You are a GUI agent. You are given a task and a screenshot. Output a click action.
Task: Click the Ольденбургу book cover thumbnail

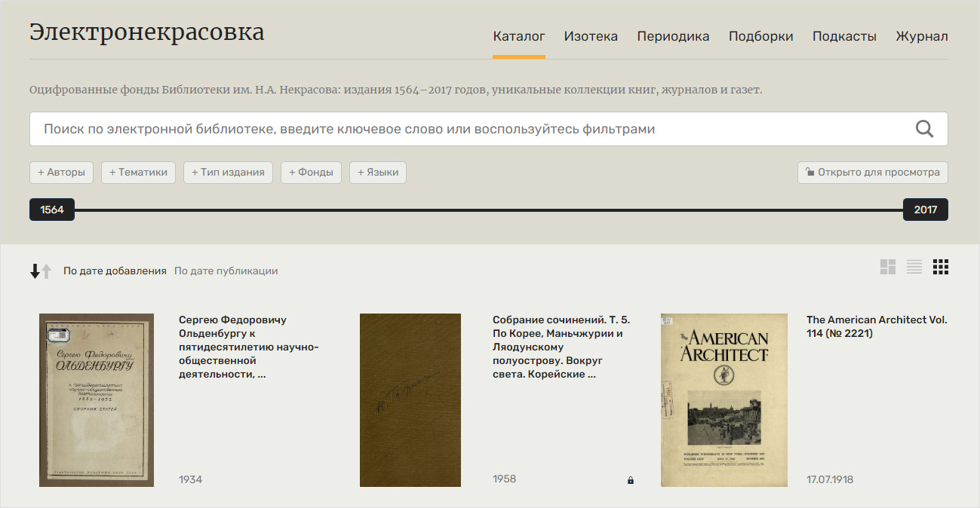97,400
